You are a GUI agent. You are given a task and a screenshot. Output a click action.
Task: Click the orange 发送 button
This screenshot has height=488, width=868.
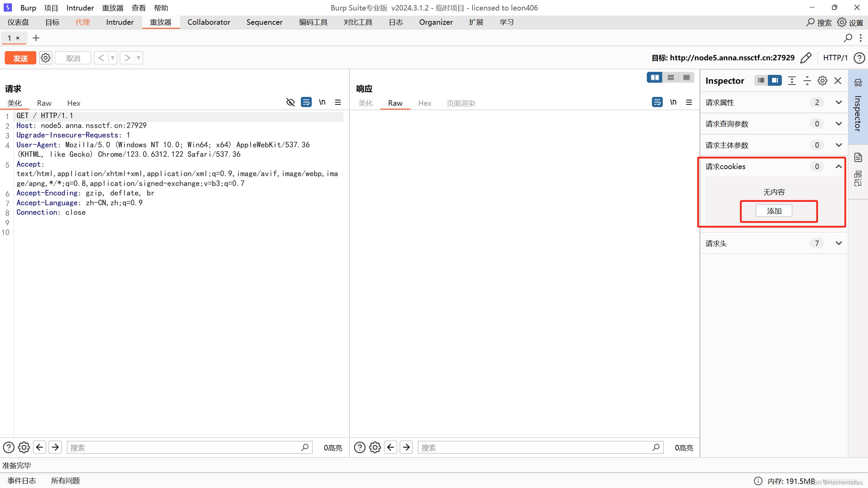[20, 58]
